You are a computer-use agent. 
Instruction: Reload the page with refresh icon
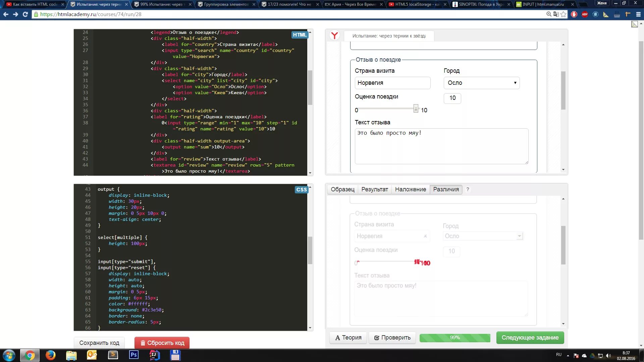click(x=25, y=14)
